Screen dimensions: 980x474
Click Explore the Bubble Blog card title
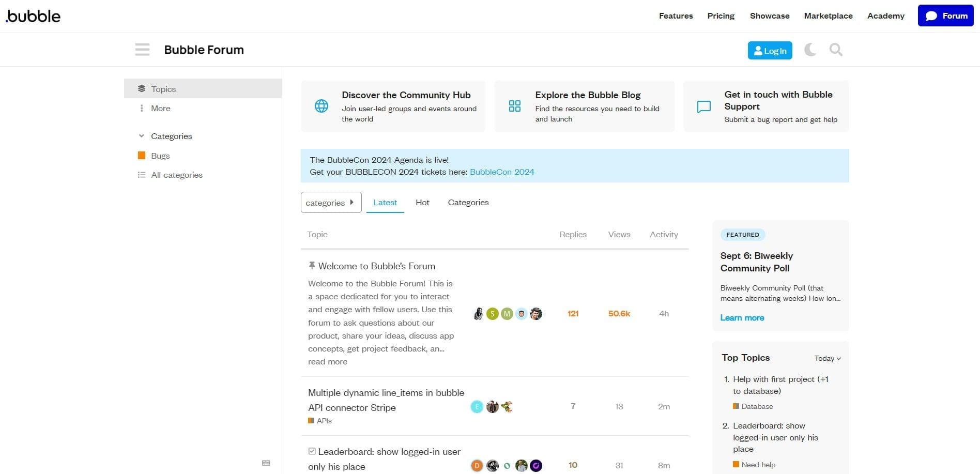[x=588, y=95]
